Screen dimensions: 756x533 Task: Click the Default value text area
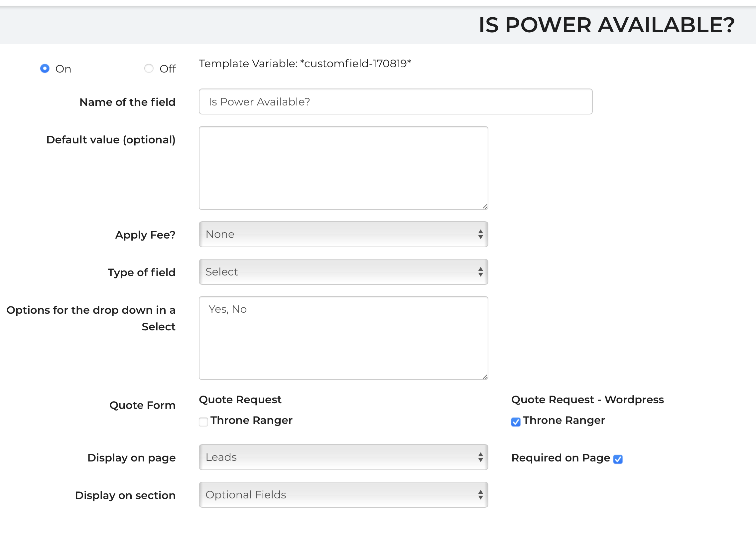click(343, 168)
